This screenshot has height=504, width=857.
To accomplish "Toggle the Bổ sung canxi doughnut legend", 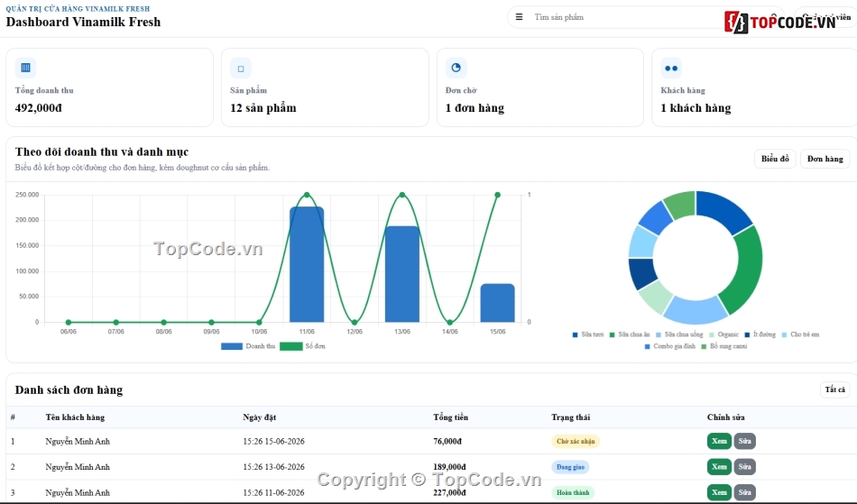I will [724, 346].
